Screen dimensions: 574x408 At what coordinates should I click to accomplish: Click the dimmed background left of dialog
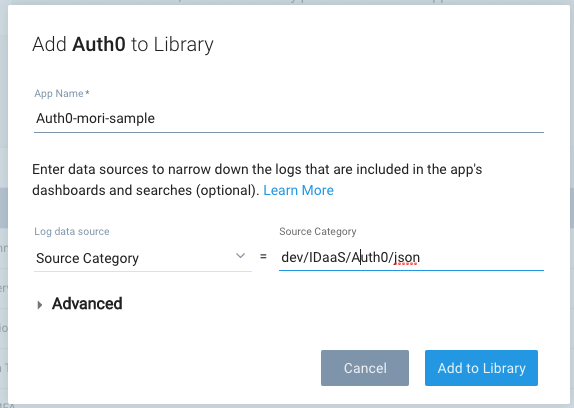click(x=4, y=205)
